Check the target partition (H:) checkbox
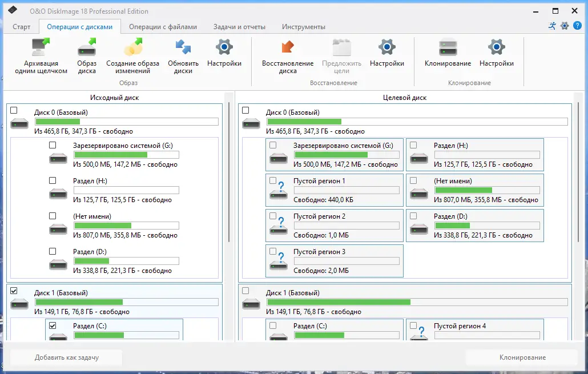 point(413,145)
